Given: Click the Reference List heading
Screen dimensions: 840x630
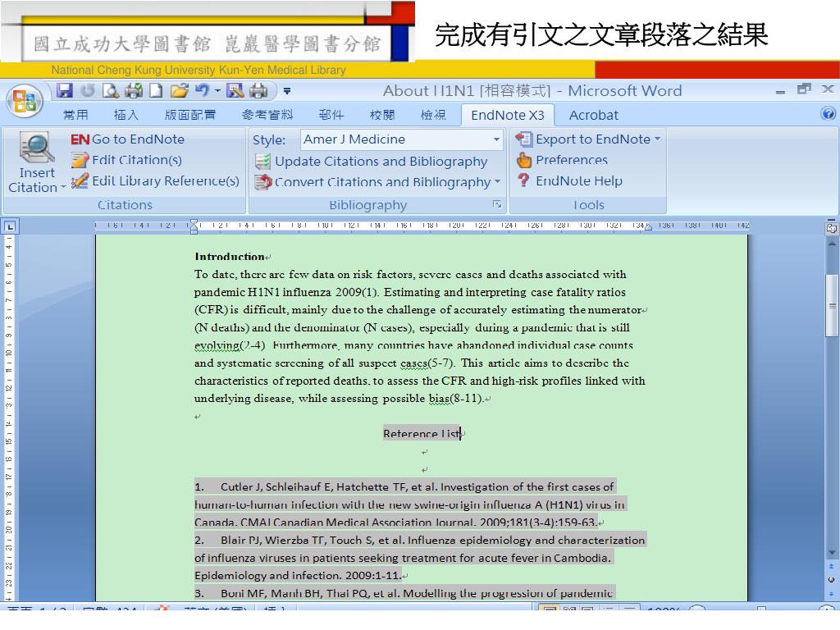Looking at the screenshot, I should coord(422,433).
